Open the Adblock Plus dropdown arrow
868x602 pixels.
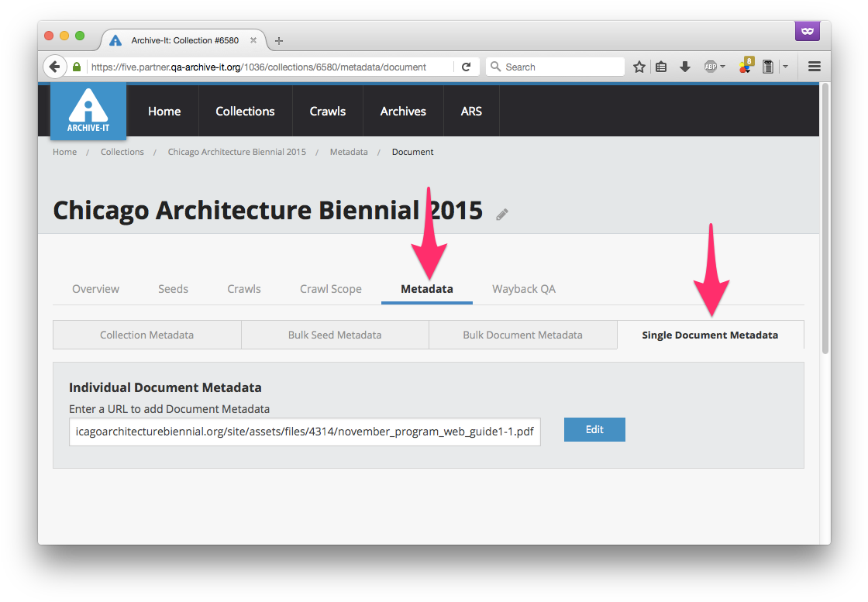(x=722, y=67)
